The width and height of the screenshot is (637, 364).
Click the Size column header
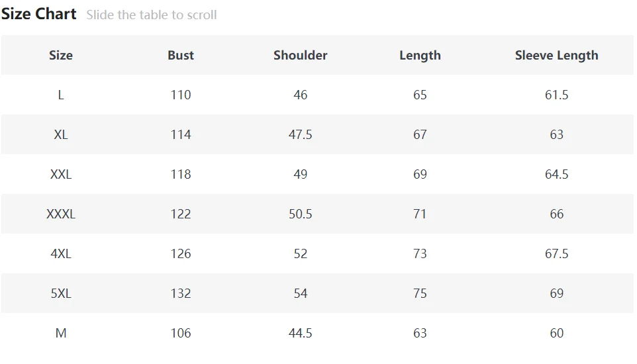tap(61, 56)
